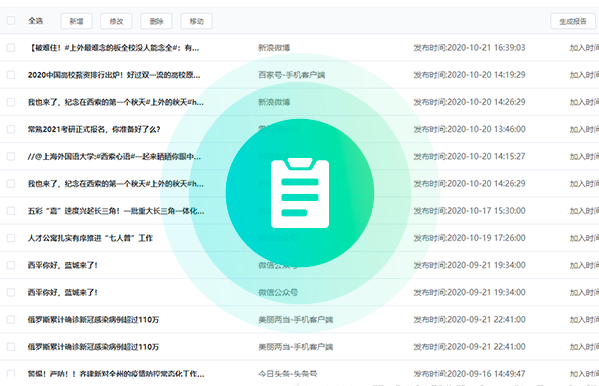
Task: Open 常熟2021考研正式报名,你准备好了么?
Action: [94, 129]
